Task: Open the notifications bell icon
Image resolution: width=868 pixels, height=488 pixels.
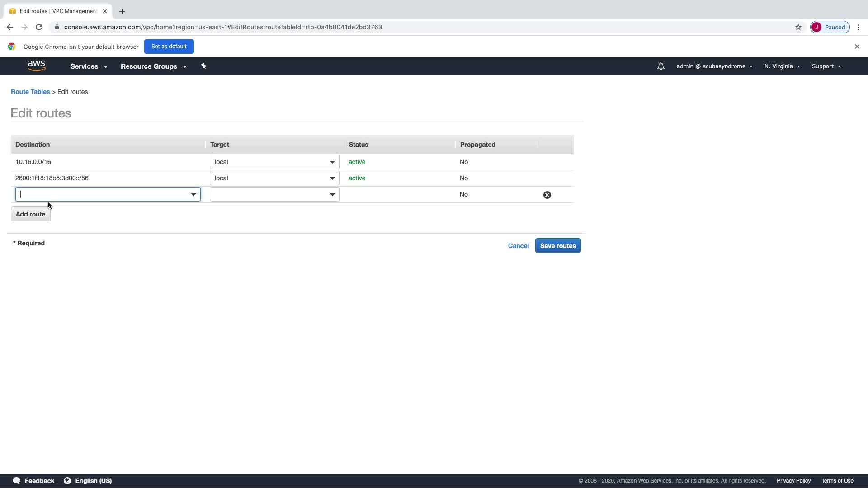Action: [x=660, y=66]
